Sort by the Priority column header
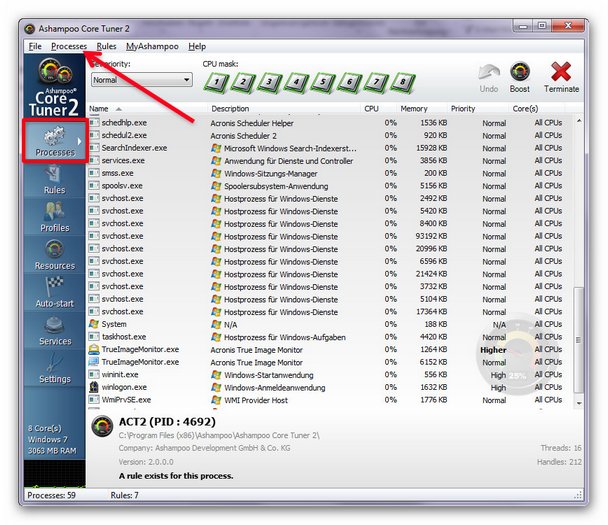The width and height of the screenshot is (608, 525). (x=478, y=109)
